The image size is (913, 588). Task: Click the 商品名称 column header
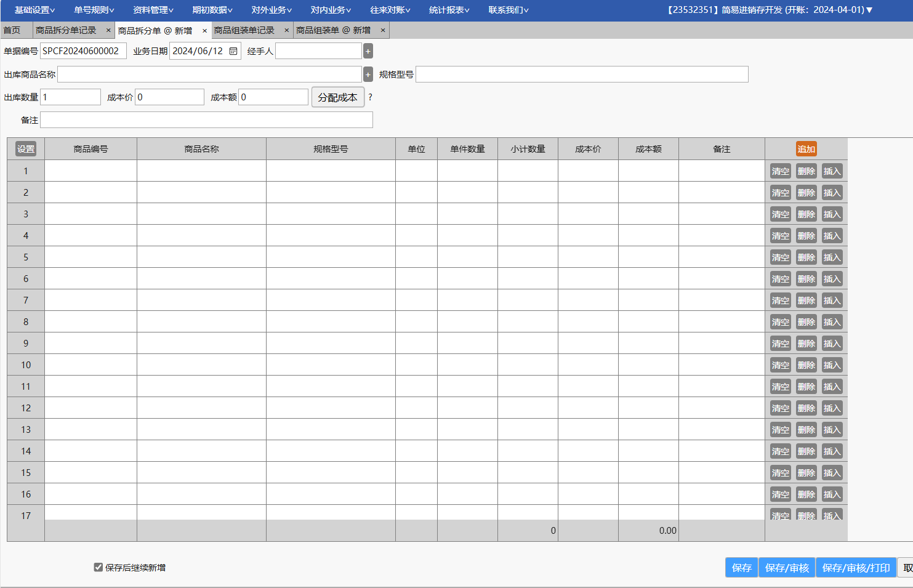click(201, 149)
